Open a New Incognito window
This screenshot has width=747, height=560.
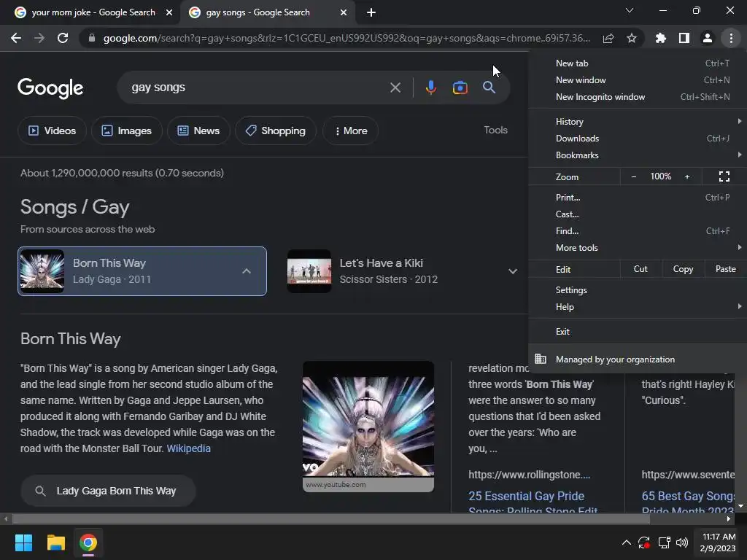pos(638,97)
